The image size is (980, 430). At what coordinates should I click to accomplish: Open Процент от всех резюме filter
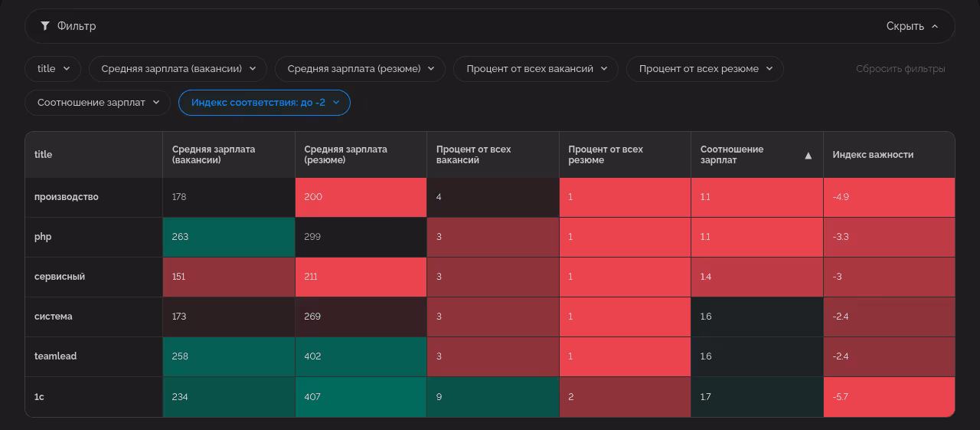point(704,69)
